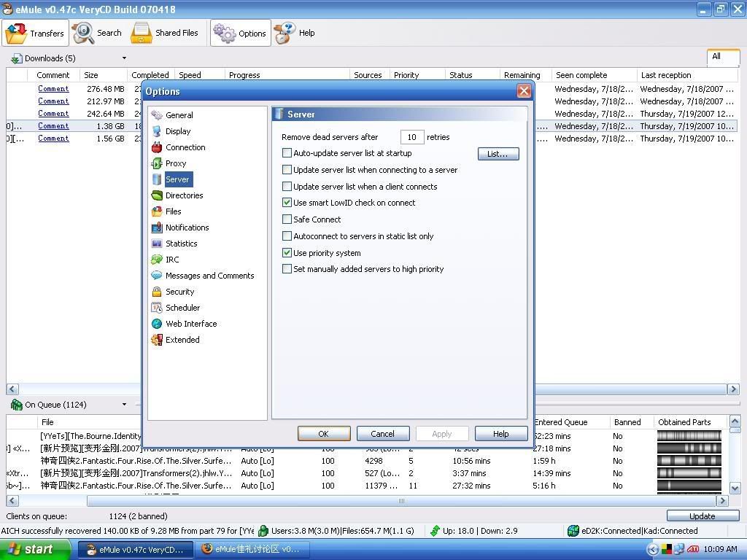Viewport: 747px width, 560px height.
Task: Select the Files options icon
Action: click(x=157, y=211)
